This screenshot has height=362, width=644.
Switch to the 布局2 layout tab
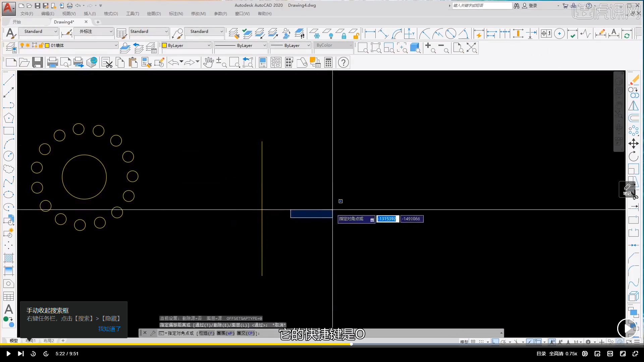[49, 341]
